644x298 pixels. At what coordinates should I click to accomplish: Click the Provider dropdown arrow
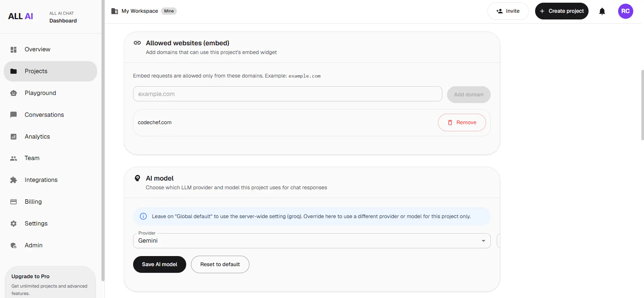(x=483, y=241)
